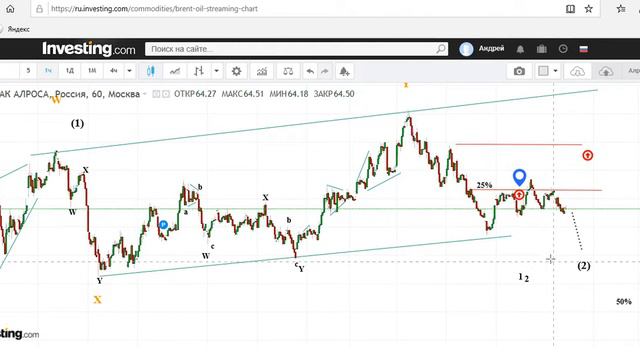The height and width of the screenshot is (360, 640).
Task: Select the 4ч timeframe
Action: [x=113, y=71]
